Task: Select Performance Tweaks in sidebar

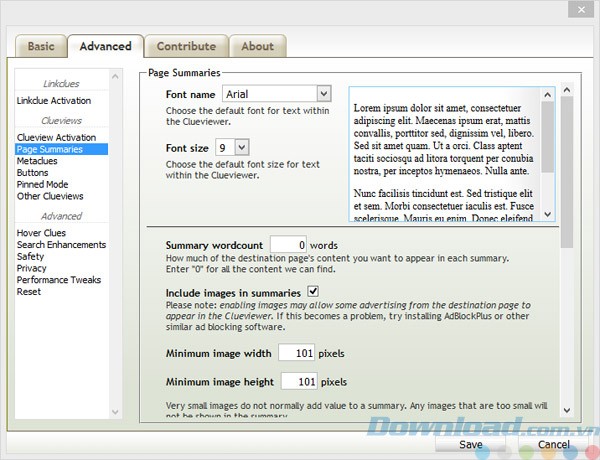Action: tap(59, 280)
